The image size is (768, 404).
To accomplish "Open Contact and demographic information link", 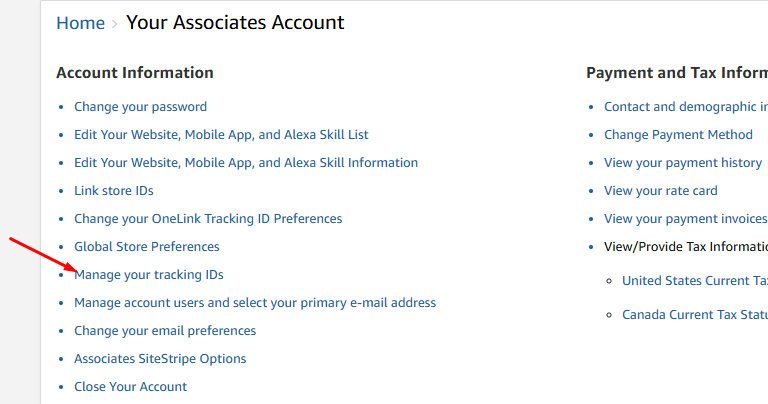I will (686, 107).
